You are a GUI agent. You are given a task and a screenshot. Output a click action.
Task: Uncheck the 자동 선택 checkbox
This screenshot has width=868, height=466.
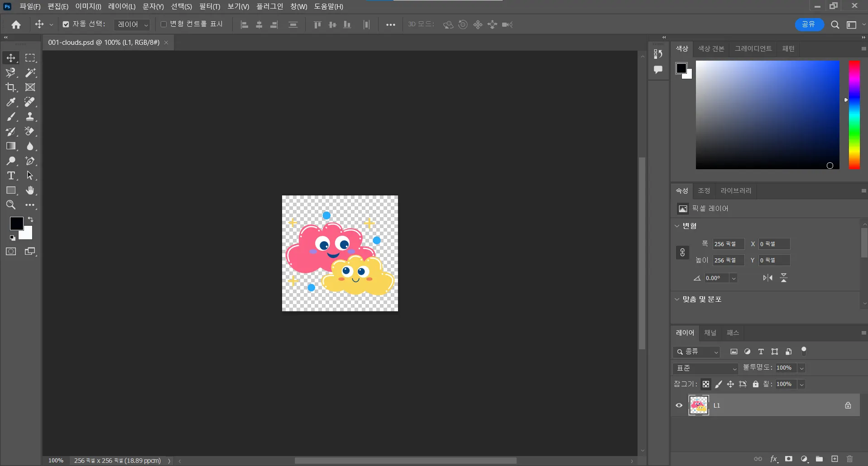(66, 24)
